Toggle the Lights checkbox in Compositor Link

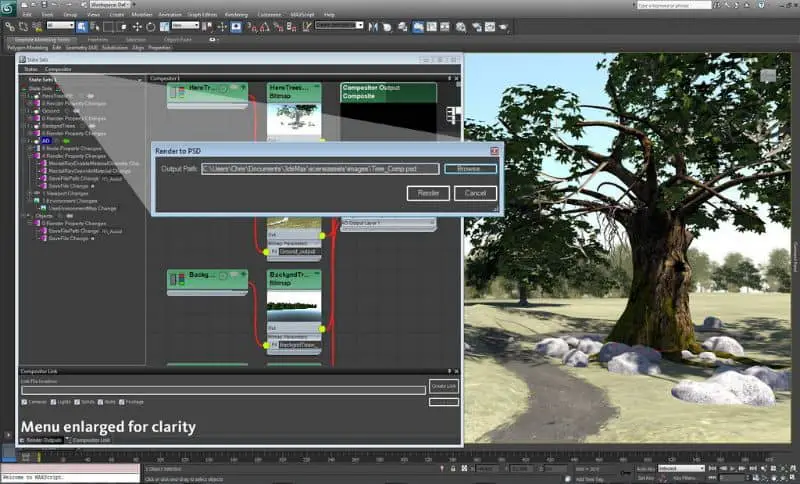[53, 402]
